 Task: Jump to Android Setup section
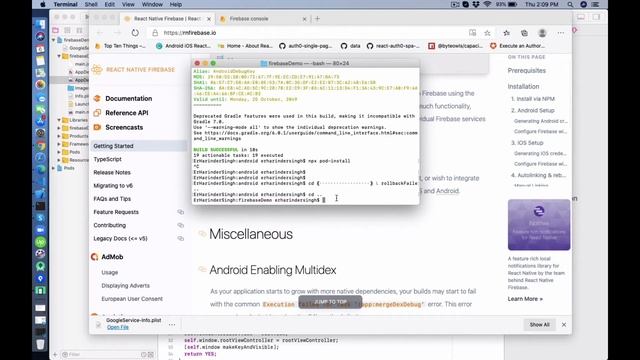click(x=533, y=111)
